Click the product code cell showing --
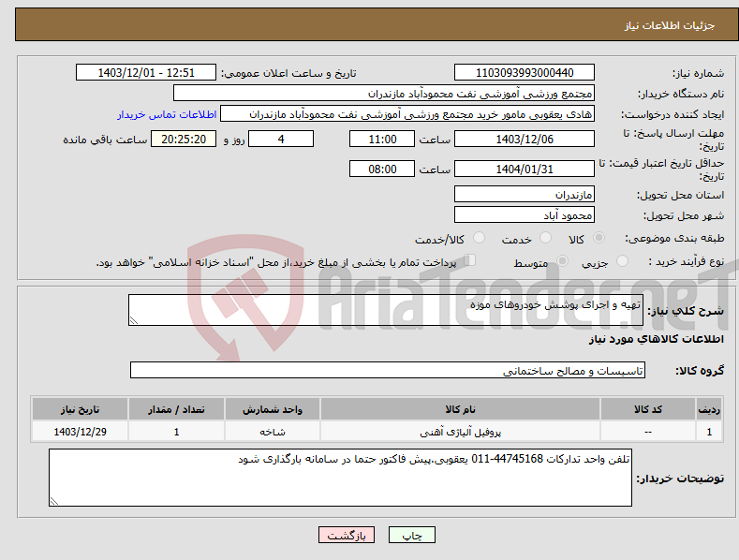 (648, 432)
